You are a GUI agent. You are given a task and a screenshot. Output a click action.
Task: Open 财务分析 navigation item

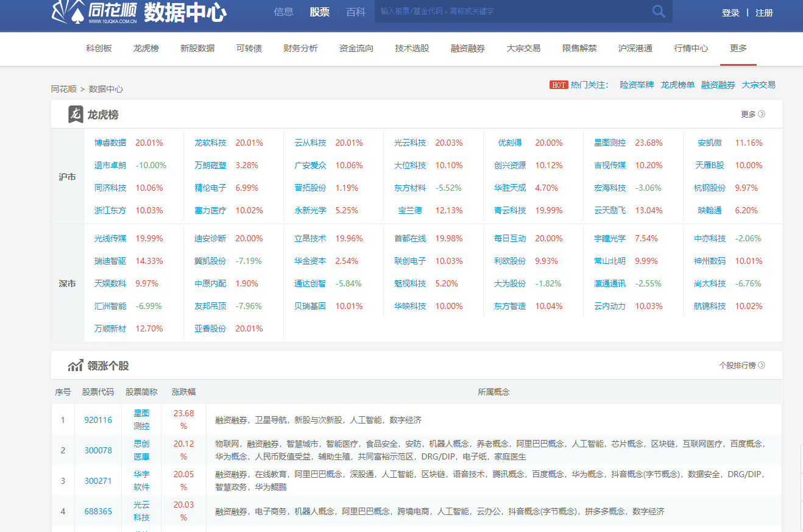[x=300, y=48]
